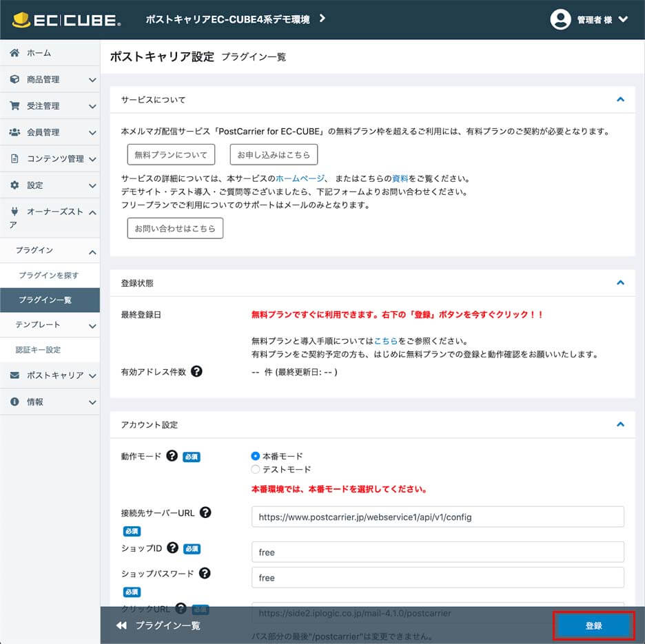Click help icon beside 動作モード
This screenshot has height=644, width=645.
click(x=172, y=456)
